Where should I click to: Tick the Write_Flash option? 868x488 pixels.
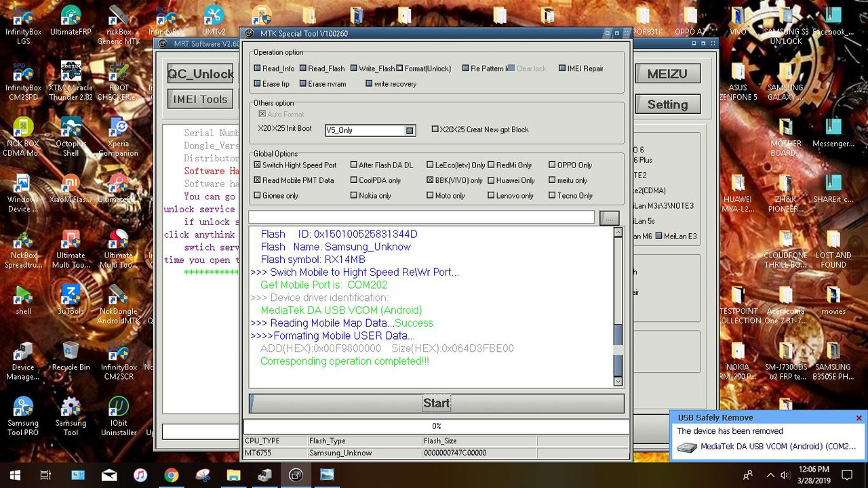pos(354,68)
